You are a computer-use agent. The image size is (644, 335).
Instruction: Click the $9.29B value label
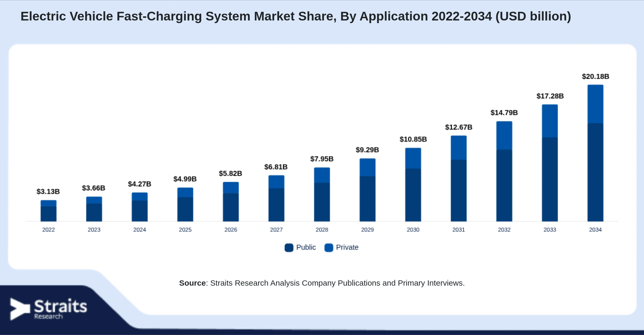click(x=367, y=150)
